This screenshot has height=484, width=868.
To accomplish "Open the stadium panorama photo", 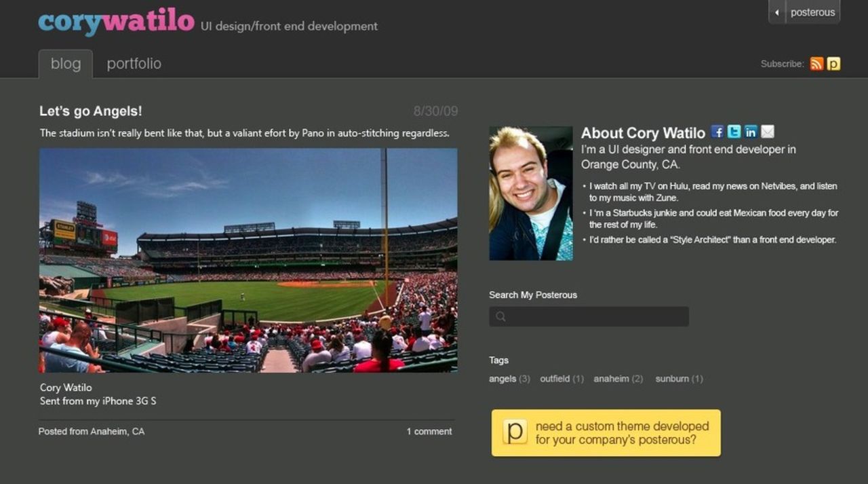I will click(x=248, y=260).
